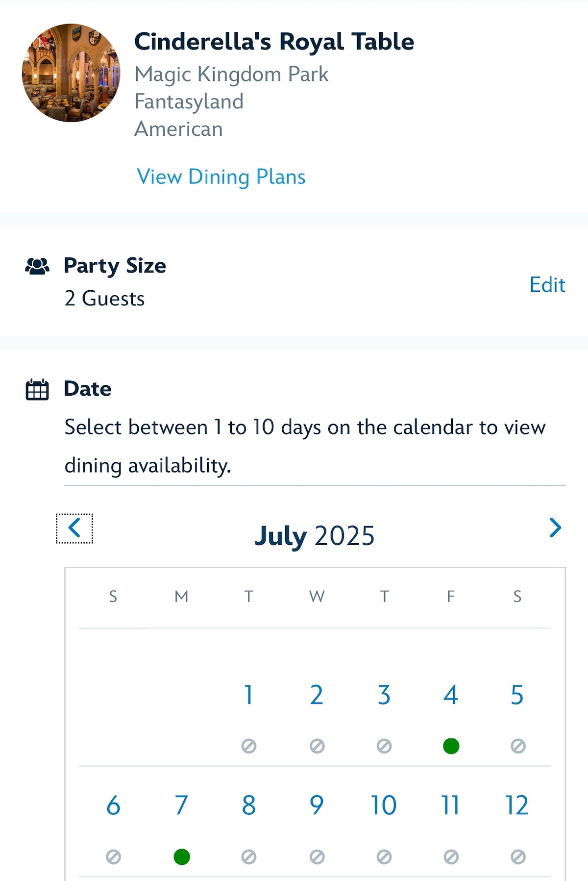Edit the party size
588x881 pixels.
547,284
